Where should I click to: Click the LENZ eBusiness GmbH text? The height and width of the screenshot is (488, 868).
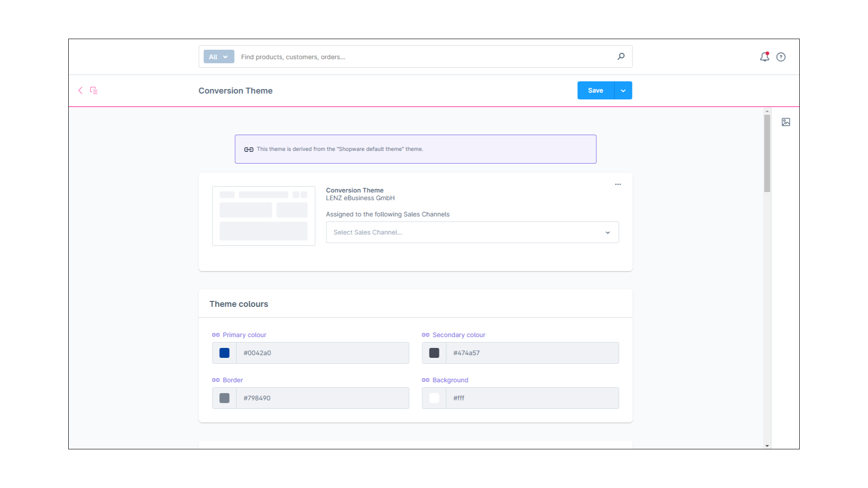pos(360,198)
